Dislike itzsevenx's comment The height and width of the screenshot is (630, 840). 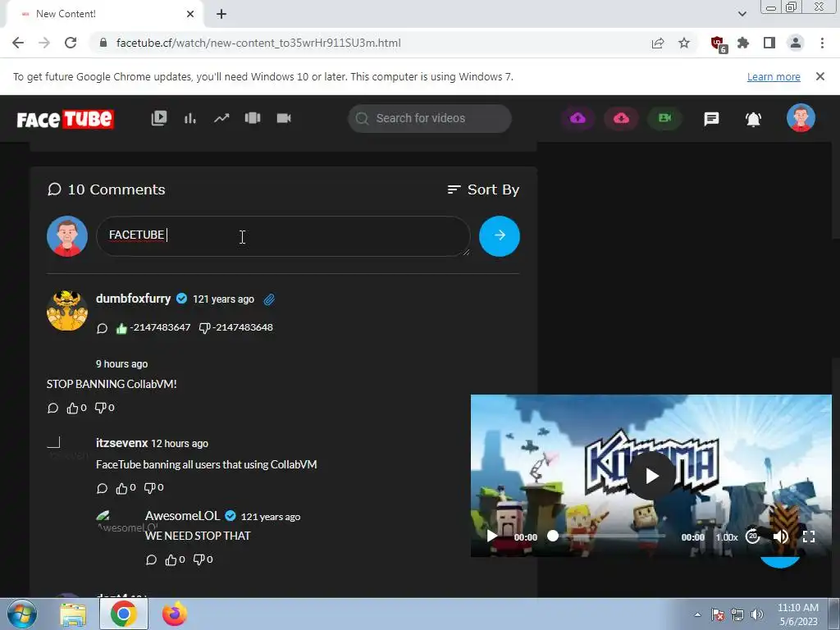[149, 487]
